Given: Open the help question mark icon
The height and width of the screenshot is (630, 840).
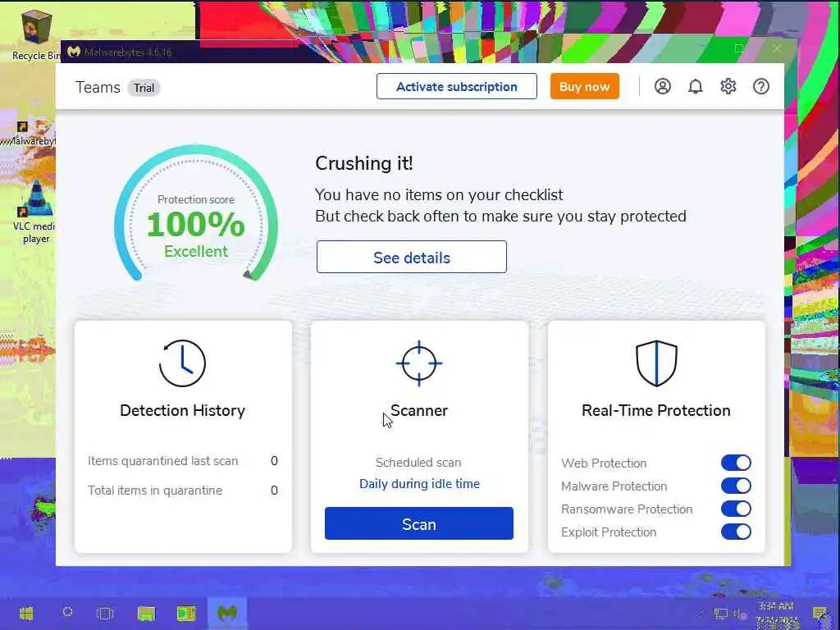Looking at the screenshot, I should [761, 86].
